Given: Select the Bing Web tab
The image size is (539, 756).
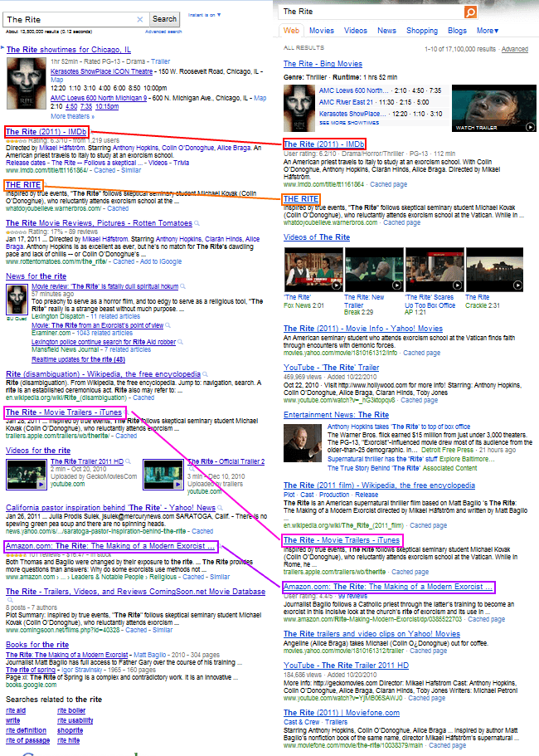Looking at the screenshot, I should pyautogui.click(x=291, y=31).
